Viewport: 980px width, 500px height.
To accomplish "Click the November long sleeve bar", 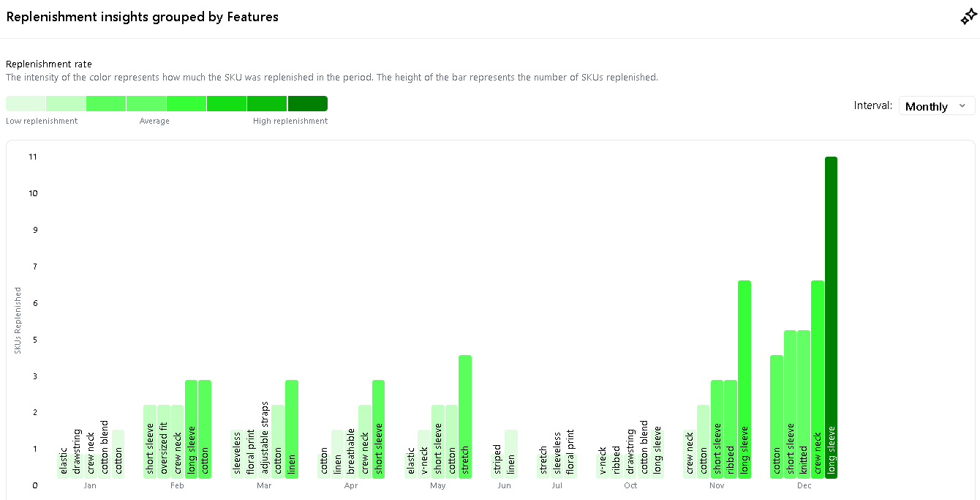I will 745,378.
